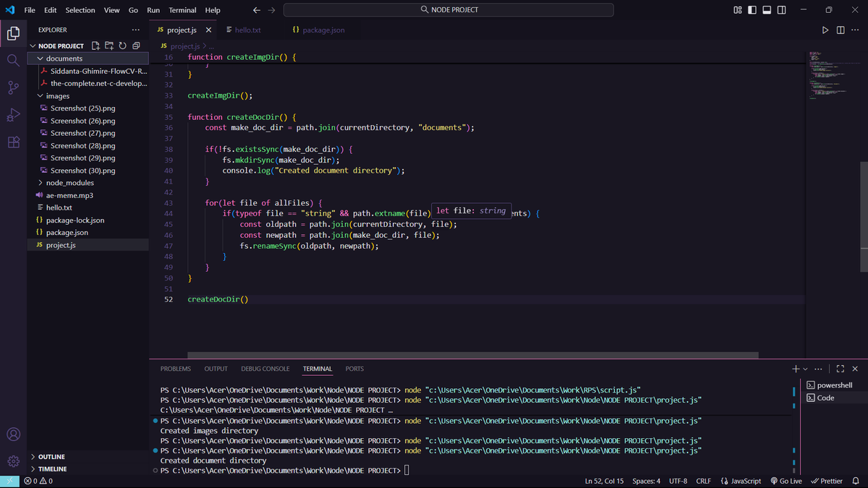Go back with the left arrow
Viewport: 868px width, 488px height.
point(257,10)
